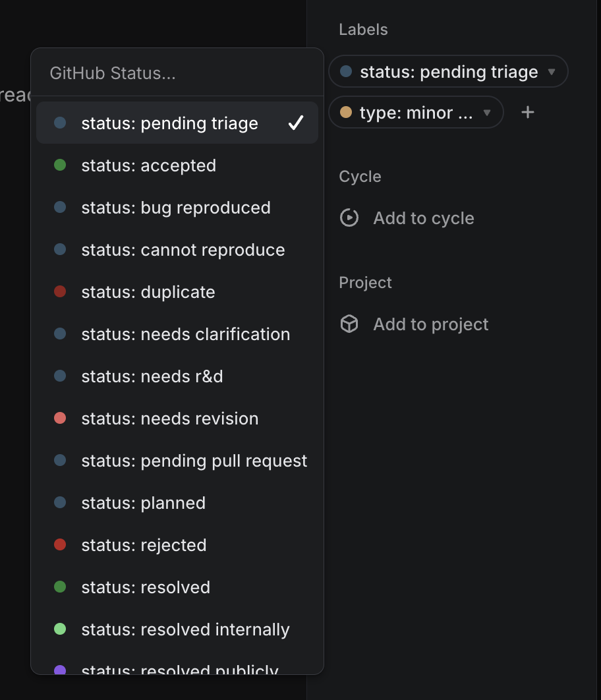
Task: Click the Project section heading
Action: coord(365,283)
